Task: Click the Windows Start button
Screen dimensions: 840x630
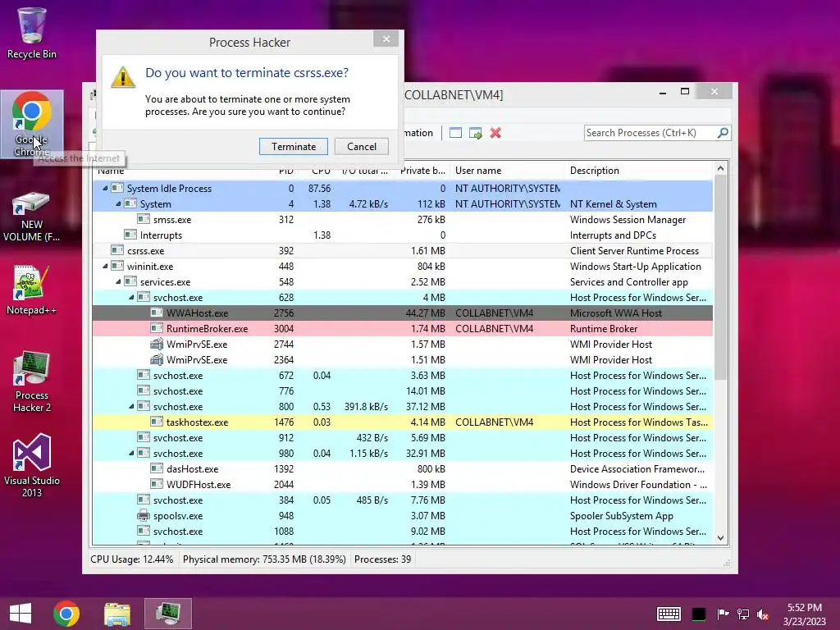Action: [x=21, y=614]
